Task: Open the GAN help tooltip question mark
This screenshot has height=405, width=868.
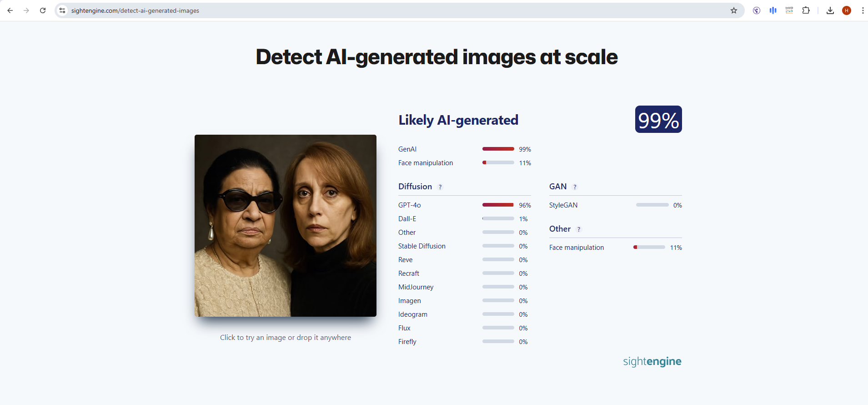Action: tap(574, 187)
